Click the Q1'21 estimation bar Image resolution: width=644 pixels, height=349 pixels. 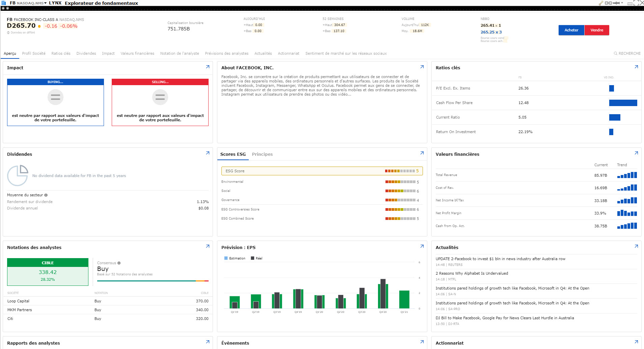(x=404, y=299)
